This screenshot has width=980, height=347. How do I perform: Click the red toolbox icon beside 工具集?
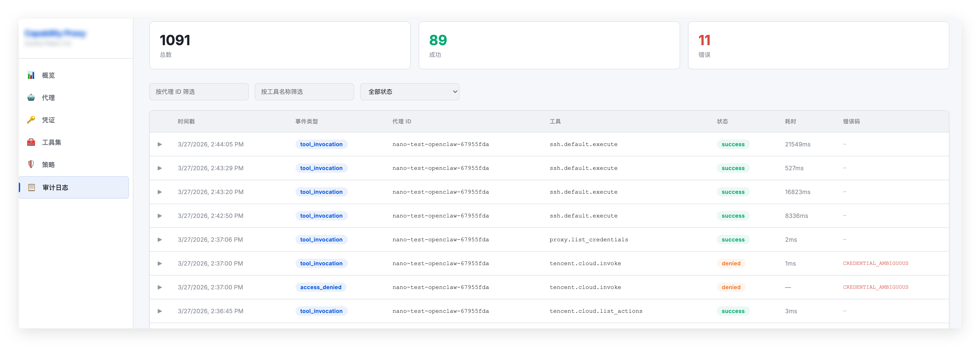click(x=31, y=142)
